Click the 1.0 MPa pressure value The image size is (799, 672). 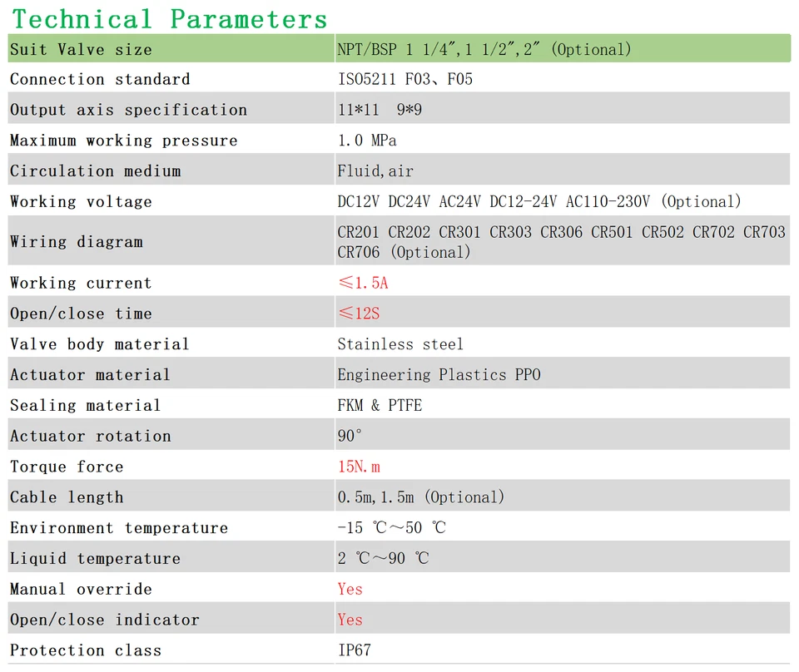pos(367,141)
